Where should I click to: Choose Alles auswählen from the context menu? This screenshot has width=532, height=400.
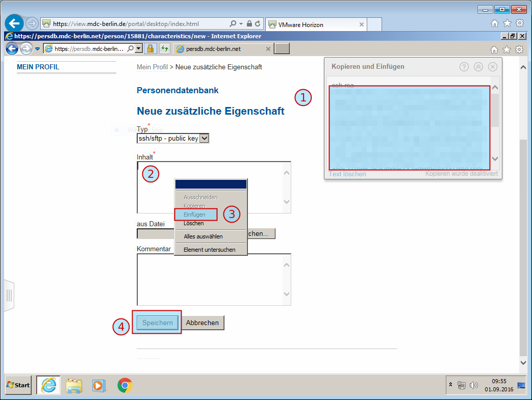click(203, 236)
